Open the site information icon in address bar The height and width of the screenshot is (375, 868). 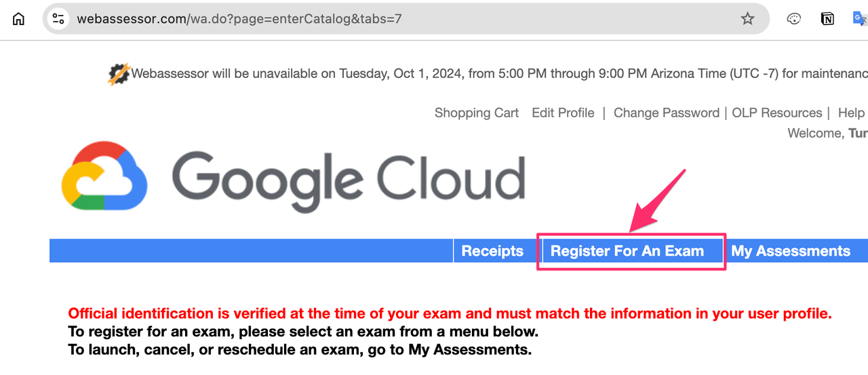click(58, 19)
